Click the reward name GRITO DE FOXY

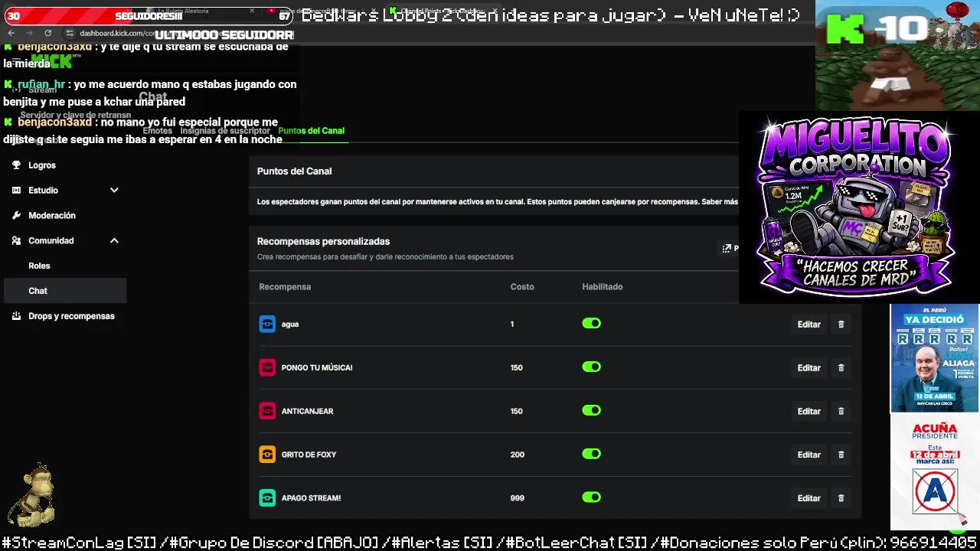point(309,455)
